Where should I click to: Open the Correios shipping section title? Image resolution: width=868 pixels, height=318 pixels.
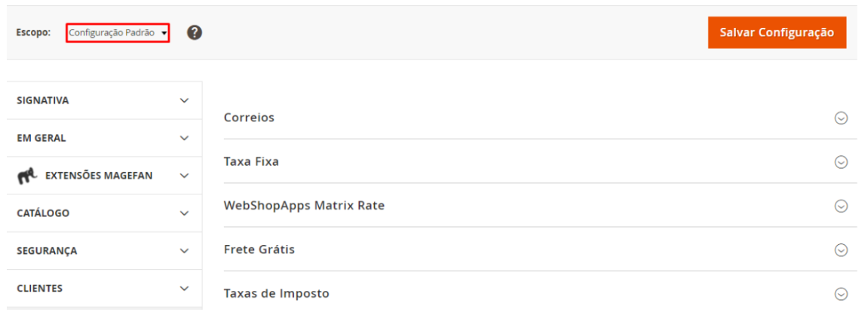click(x=249, y=118)
